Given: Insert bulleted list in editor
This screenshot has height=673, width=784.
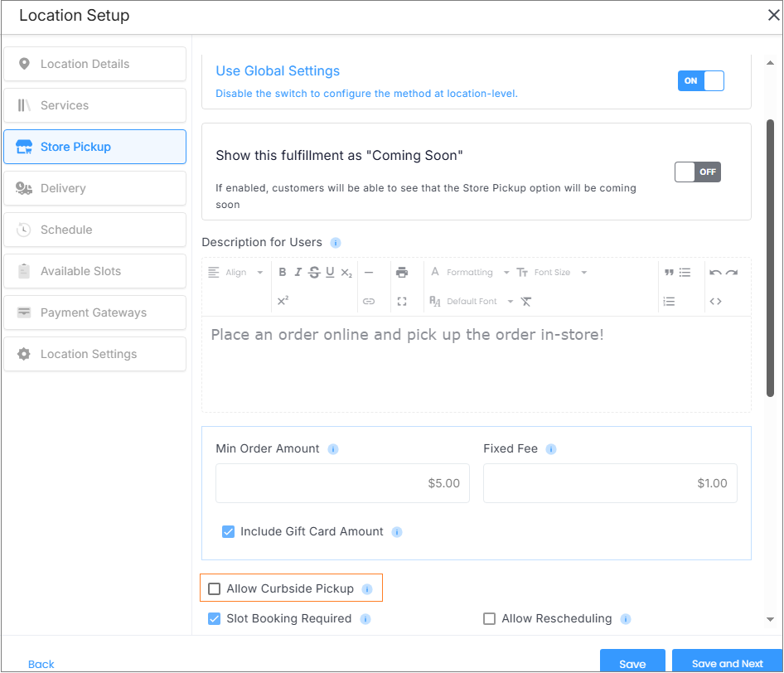Looking at the screenshot, I should 685,273.
